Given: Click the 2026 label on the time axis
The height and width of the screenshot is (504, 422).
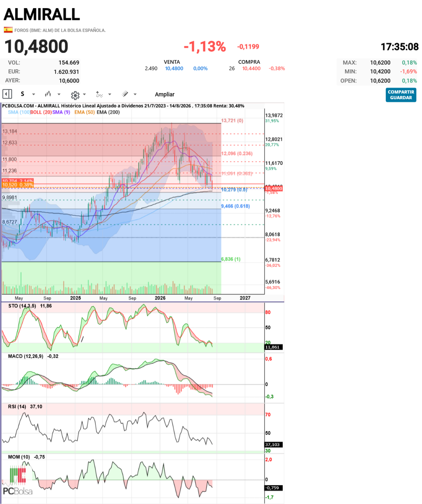Looking at the screenshot, I should pos(160,298).
